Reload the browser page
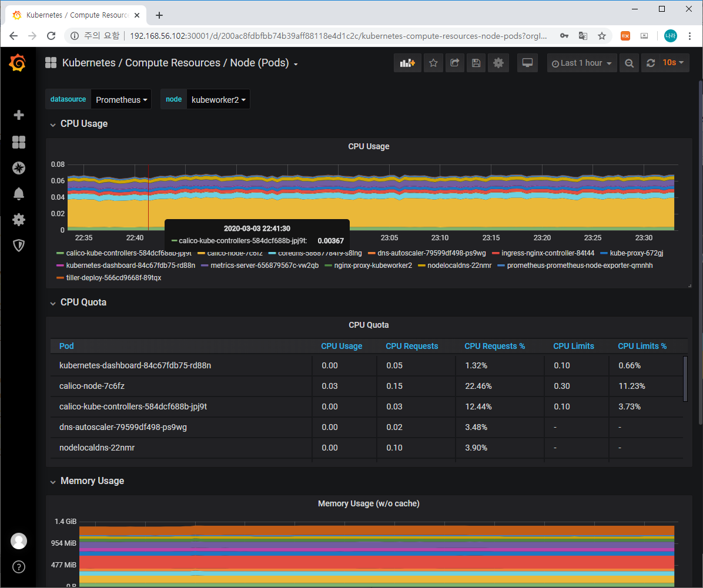The image size is (703, 588). (x=51, y=36)
